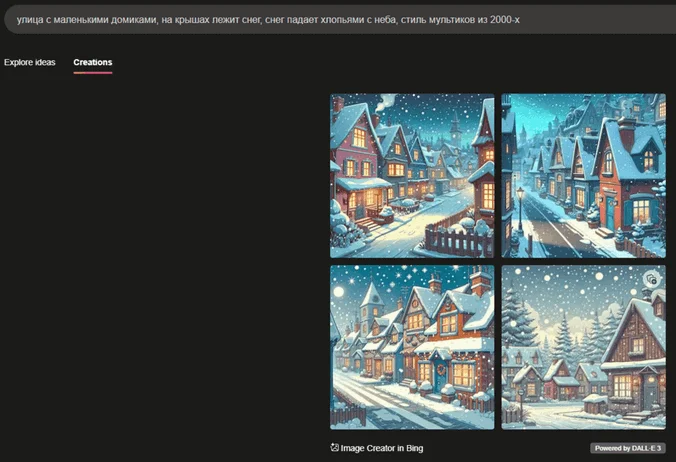Click the visual search icon on bottom-right image
Image resolution: width=676 pixels, height=462 pixels.
(x=651, y=279)
